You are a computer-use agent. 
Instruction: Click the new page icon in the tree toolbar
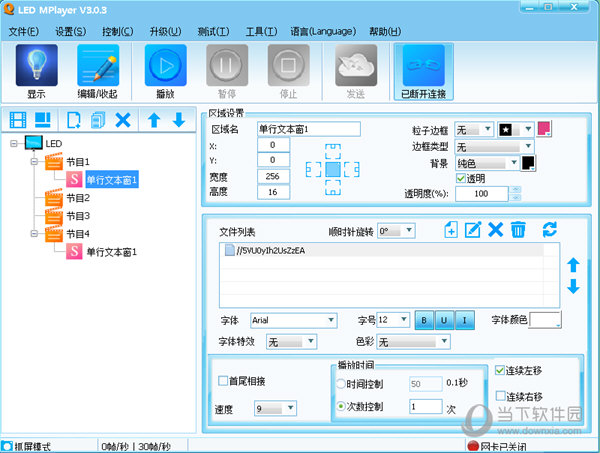pos(73,120)
